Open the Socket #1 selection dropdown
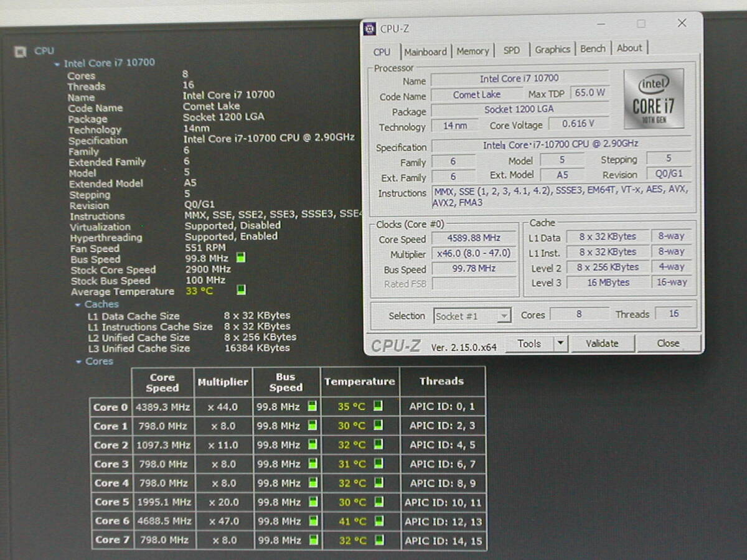747x560 pixels. (504, 316)
